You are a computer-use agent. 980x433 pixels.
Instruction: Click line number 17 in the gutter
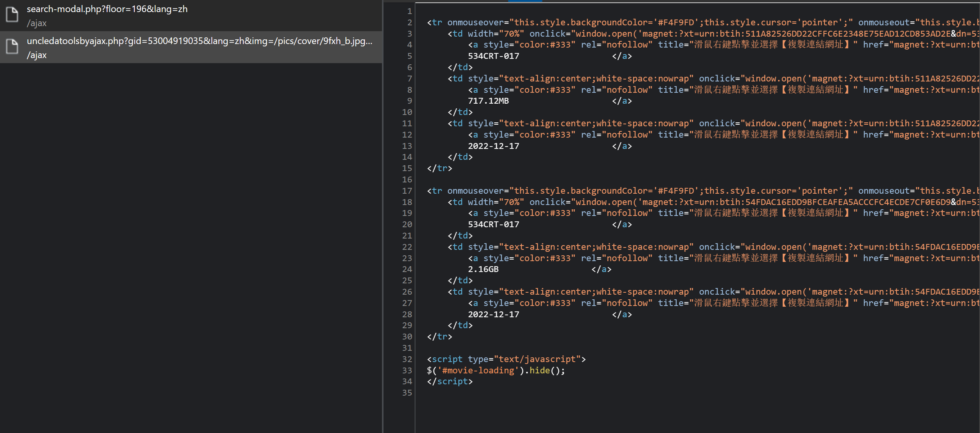[407, 191]
